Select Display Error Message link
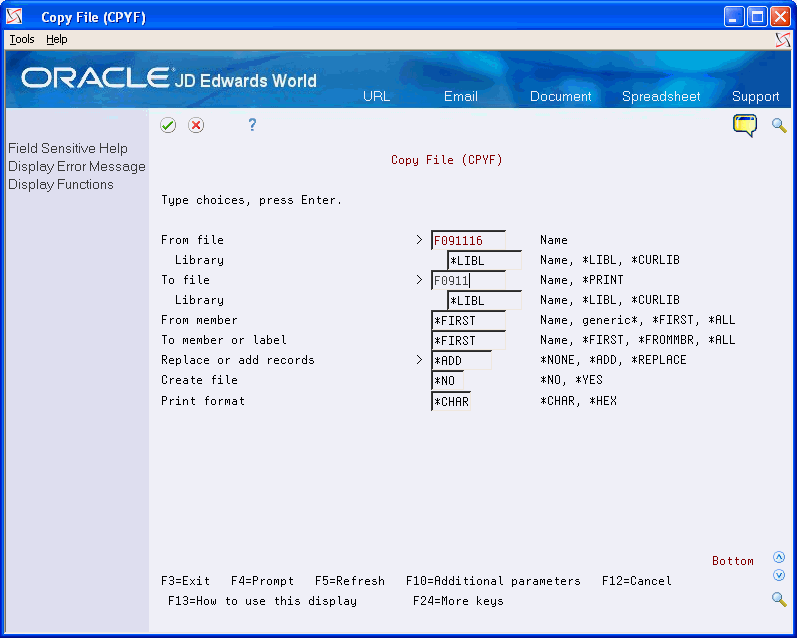The image size is (797, 638). pyautogui.click(x=77, y=166)
